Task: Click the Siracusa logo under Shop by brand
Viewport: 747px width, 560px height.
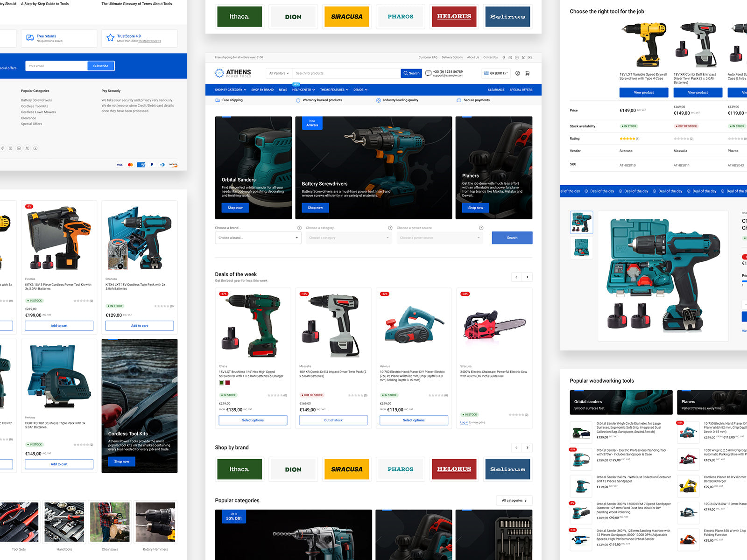Action: point(347,469)
